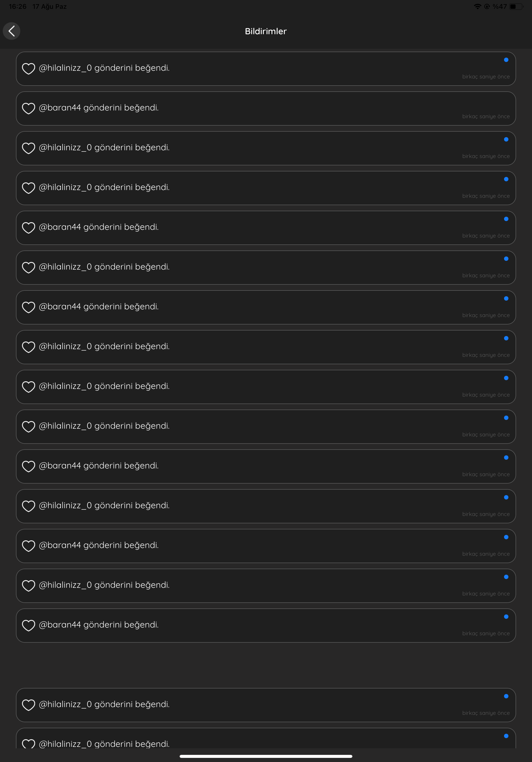Tap the back arrow button
The width and height of the screenshot is (532, 762).
pyautogui.click(x=12, y=31)
